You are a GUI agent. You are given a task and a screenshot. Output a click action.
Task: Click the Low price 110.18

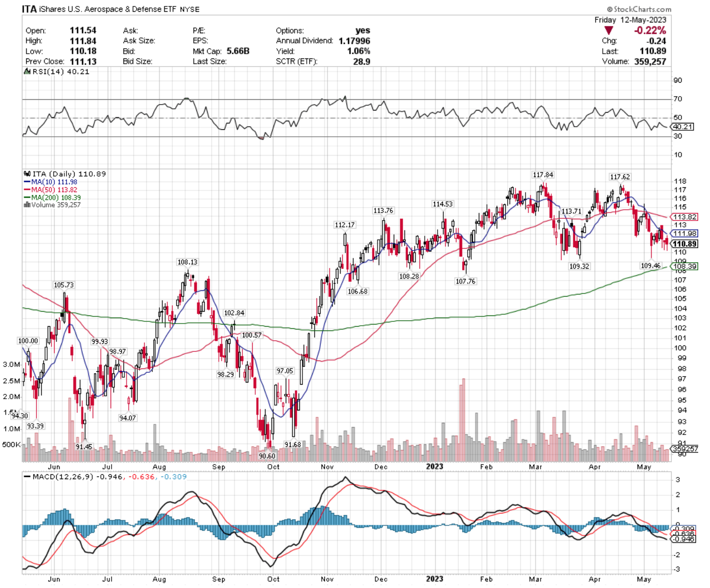(x=83, y=51)
